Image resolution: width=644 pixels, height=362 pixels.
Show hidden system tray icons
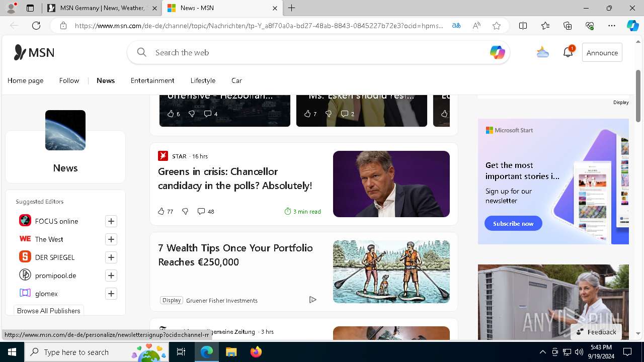tap(542, 352)
